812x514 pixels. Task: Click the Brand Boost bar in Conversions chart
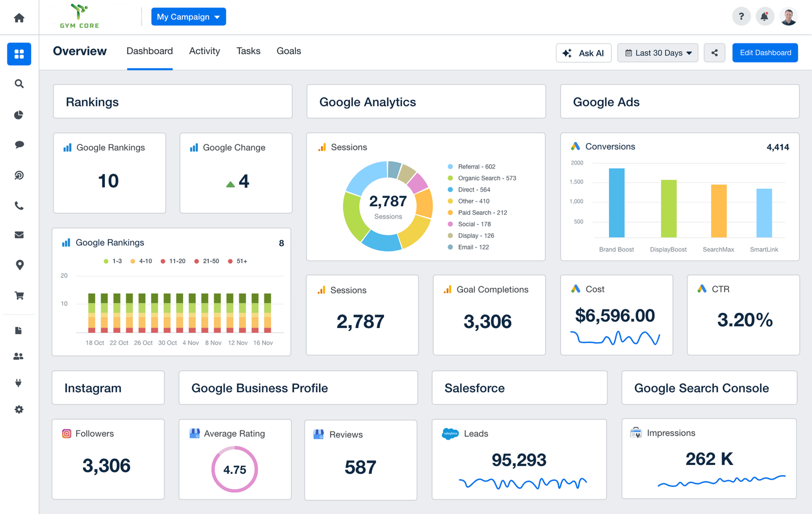click(617, 203)
